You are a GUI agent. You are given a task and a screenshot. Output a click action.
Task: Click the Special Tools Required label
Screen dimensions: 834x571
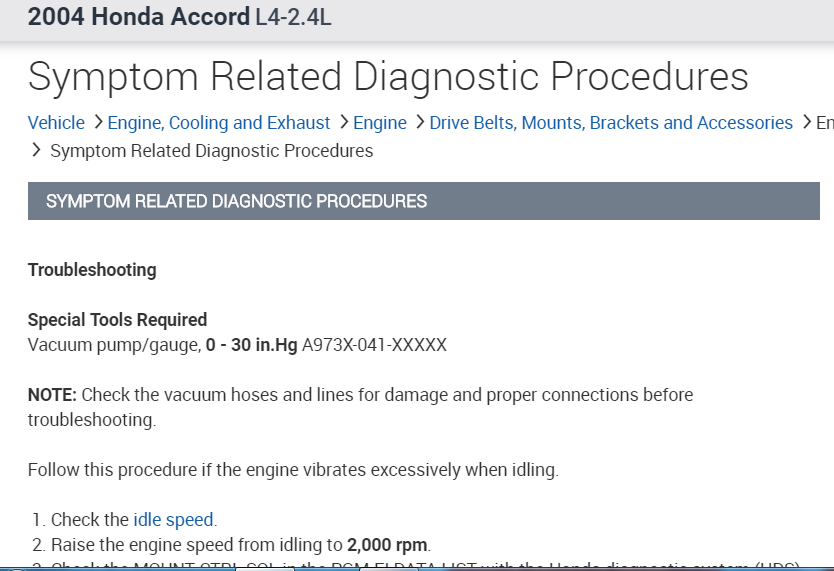(x=117, y=320)
